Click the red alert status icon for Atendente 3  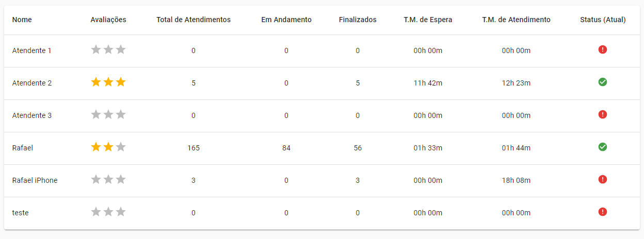point(602,114)
